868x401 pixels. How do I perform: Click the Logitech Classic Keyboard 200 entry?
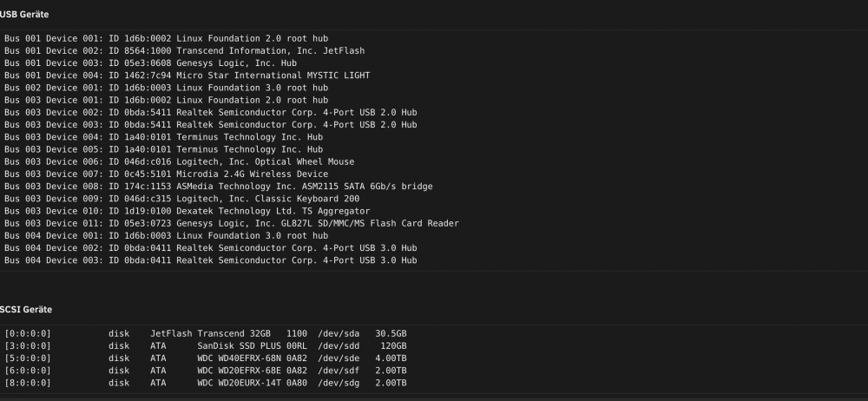pos(182,199)
